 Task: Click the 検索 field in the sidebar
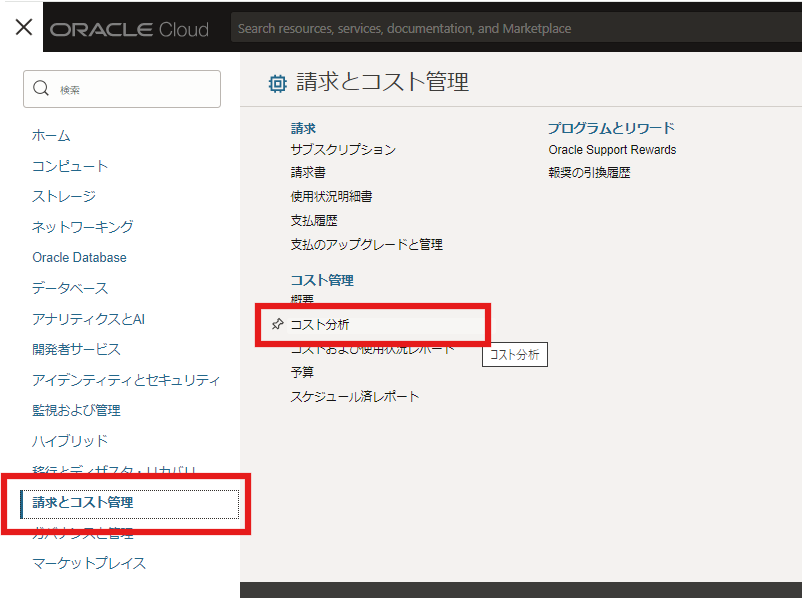click(x=120, y=88)
